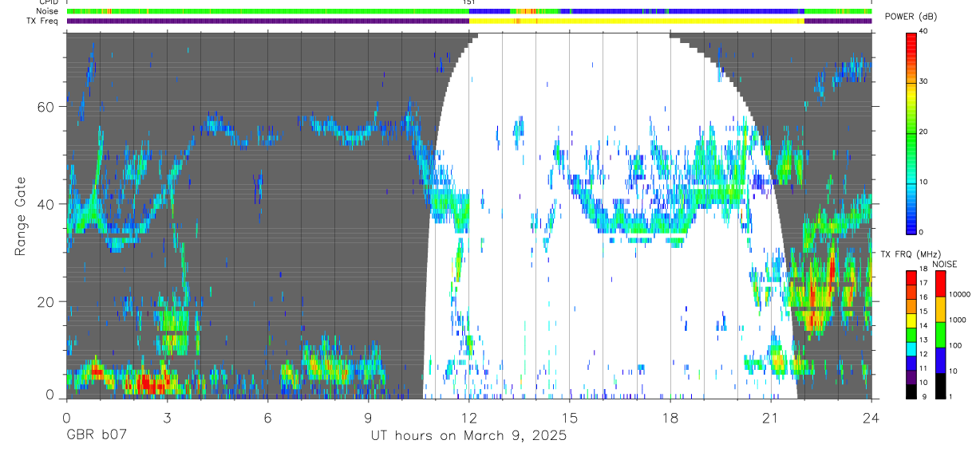
Task: Click the cyan swatch in TX FRQ legend
Action: tap(911, 348)
